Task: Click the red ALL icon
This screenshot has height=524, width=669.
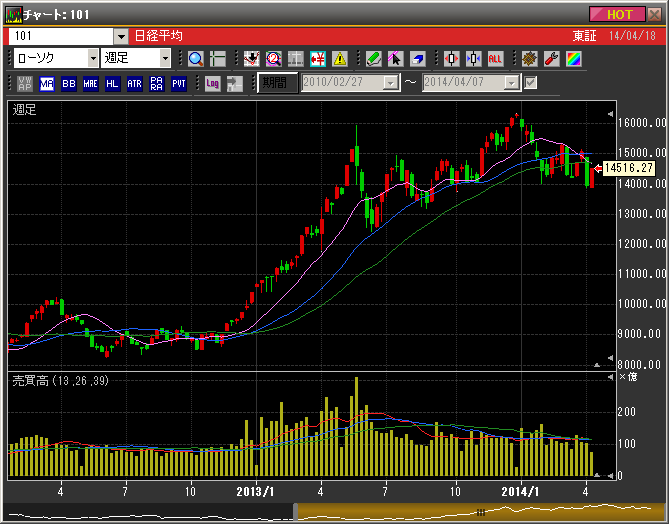Action: click(495, 59)
